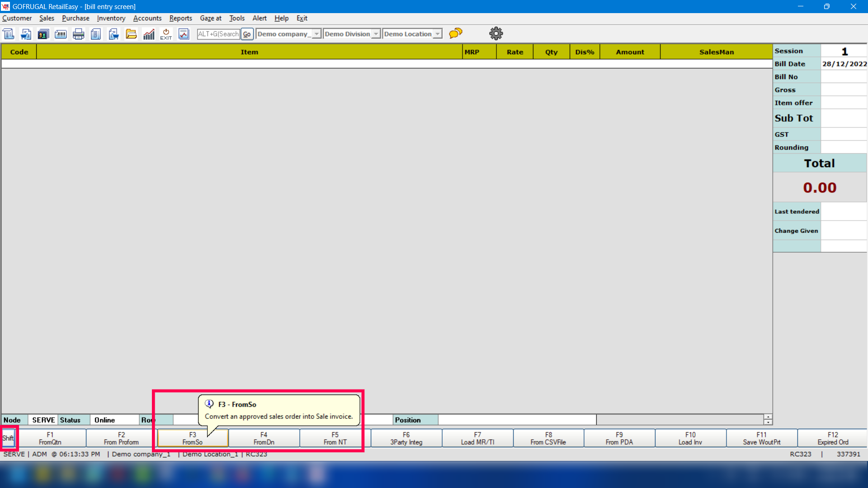The image size is (868, 488).
Task: Click the F7 Load MR/TI button
Action: click(x=477, y=438)
